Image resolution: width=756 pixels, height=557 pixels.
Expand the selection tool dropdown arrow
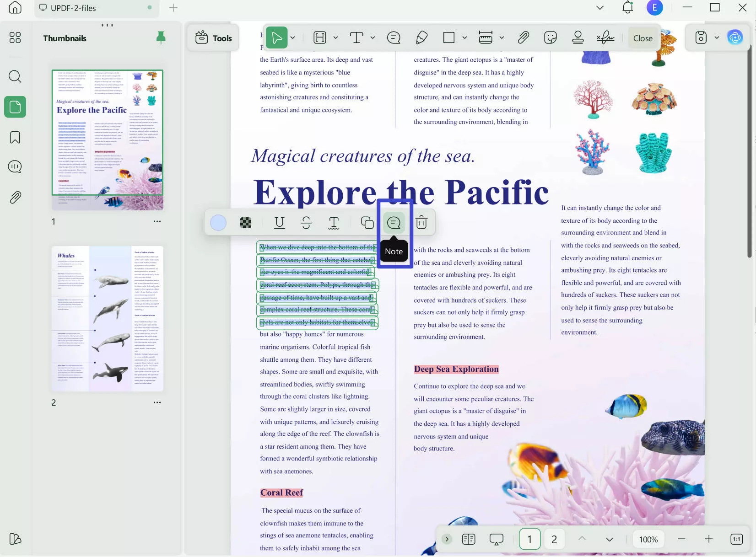click(x=292, y=37)
